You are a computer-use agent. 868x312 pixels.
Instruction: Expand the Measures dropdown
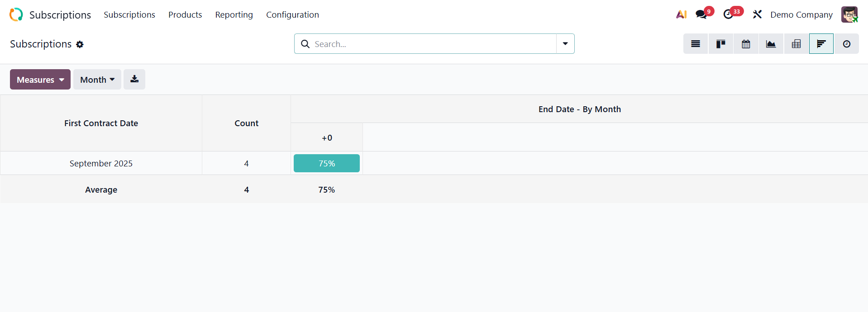pyautogui.click(x=40, y=80)
